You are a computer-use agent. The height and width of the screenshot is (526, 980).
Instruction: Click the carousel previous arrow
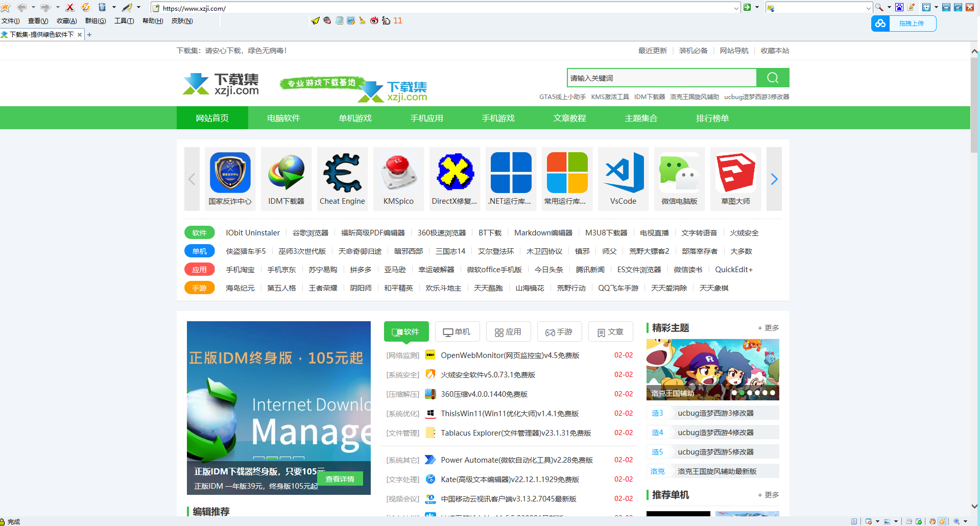192,179
